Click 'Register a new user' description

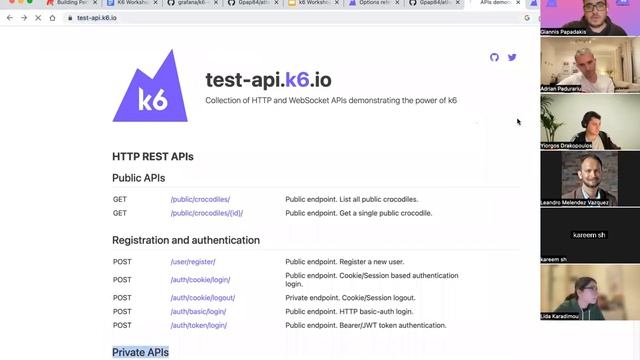[372, 262]
